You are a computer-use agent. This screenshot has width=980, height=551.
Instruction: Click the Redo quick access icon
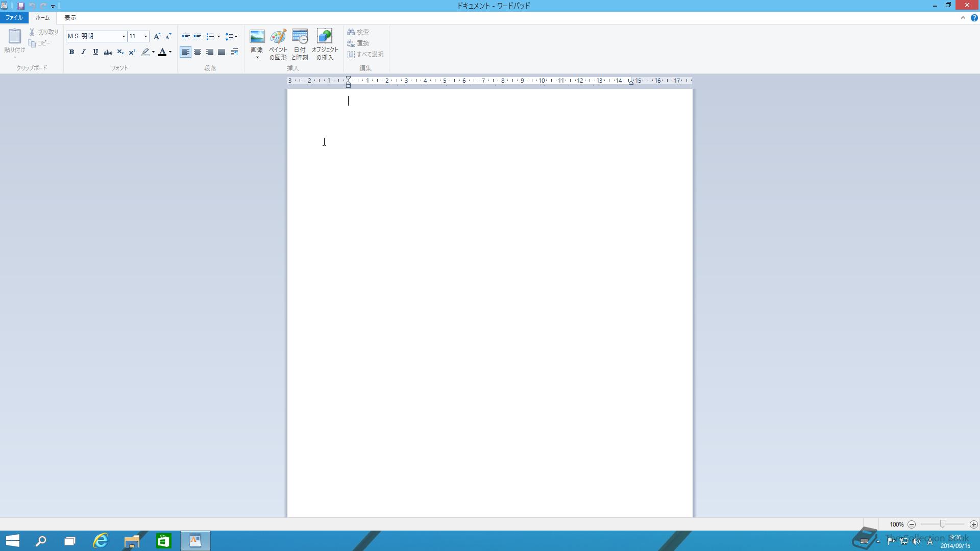tap(43, 6)
